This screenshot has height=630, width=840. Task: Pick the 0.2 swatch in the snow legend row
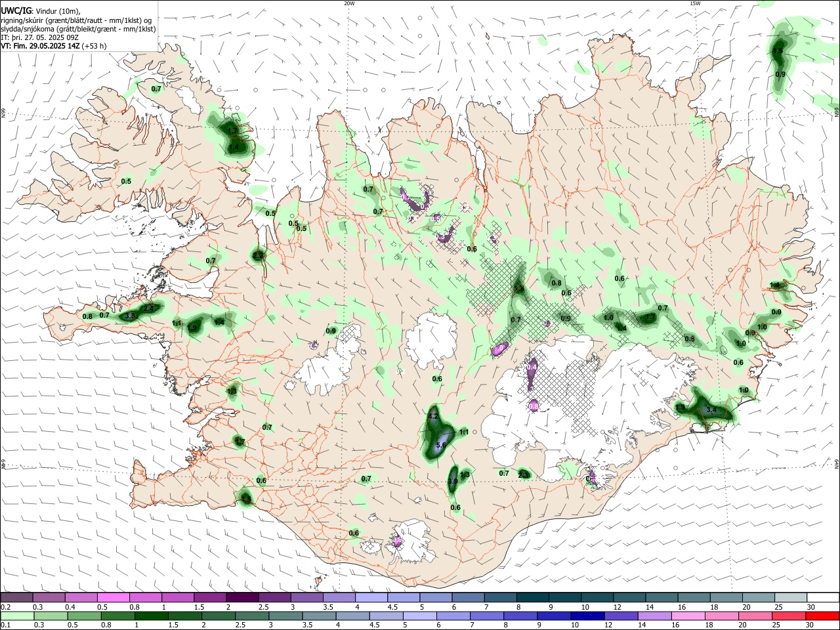(x=16, y=598)
